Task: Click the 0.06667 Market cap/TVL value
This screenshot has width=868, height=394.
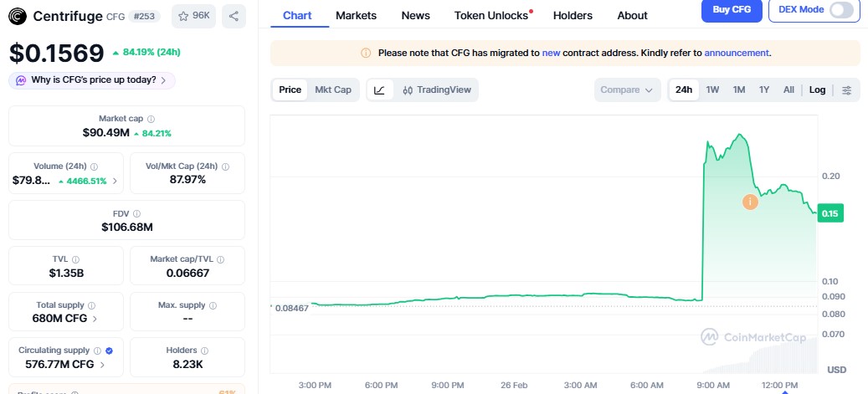Action: click(187, 273)
